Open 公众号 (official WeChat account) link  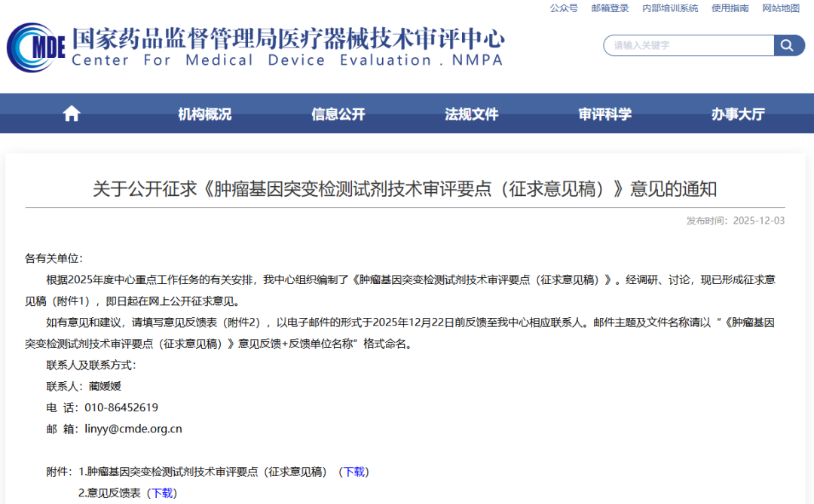pyautogui.click(x=564, y=8)
